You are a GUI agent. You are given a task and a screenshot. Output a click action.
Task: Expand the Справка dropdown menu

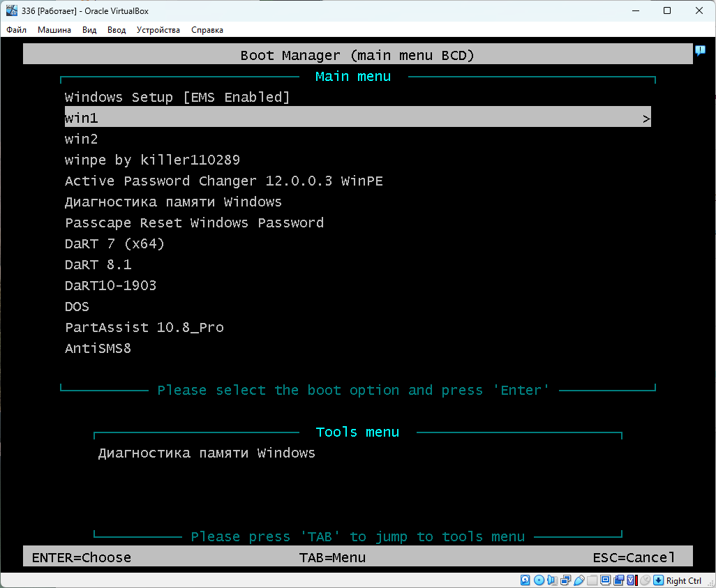pos(207,30)
